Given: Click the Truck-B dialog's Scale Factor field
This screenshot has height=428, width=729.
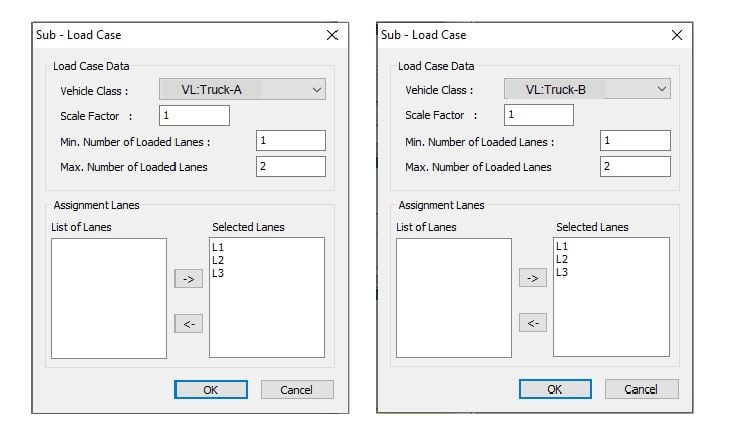Looking at the screenshot, I should tap(538, 115).
